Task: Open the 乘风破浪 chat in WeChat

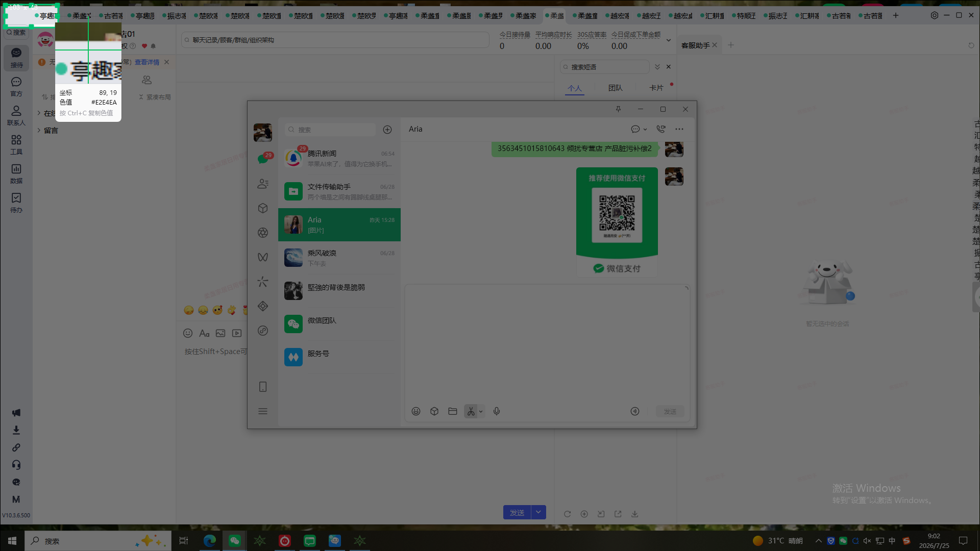Action: pyautogui.click(x=339, y=258)
